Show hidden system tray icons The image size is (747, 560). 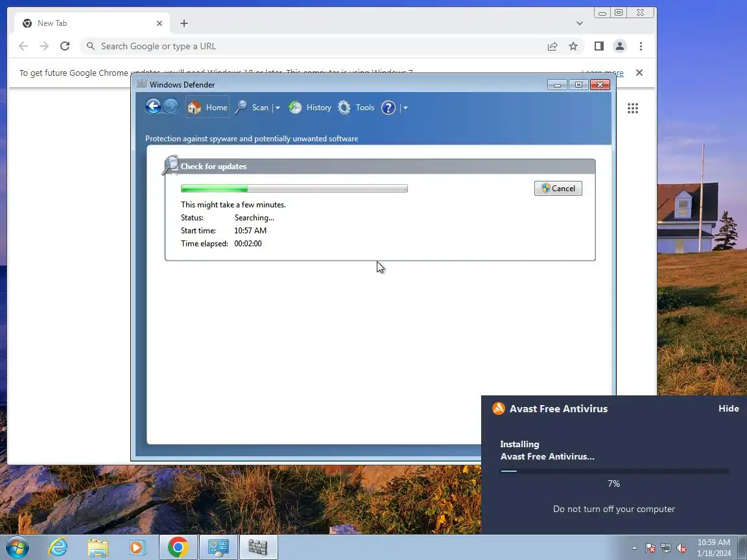(x=634, y=548)
